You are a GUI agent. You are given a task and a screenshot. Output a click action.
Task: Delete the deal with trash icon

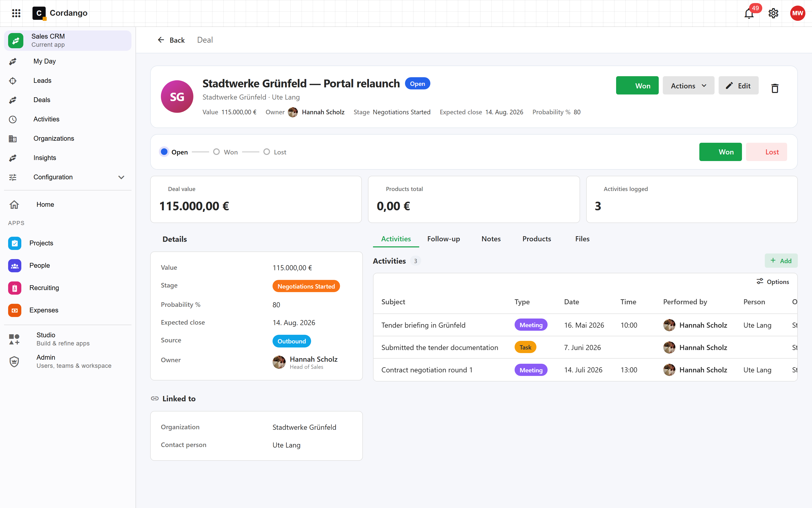[x=775, y=88]
